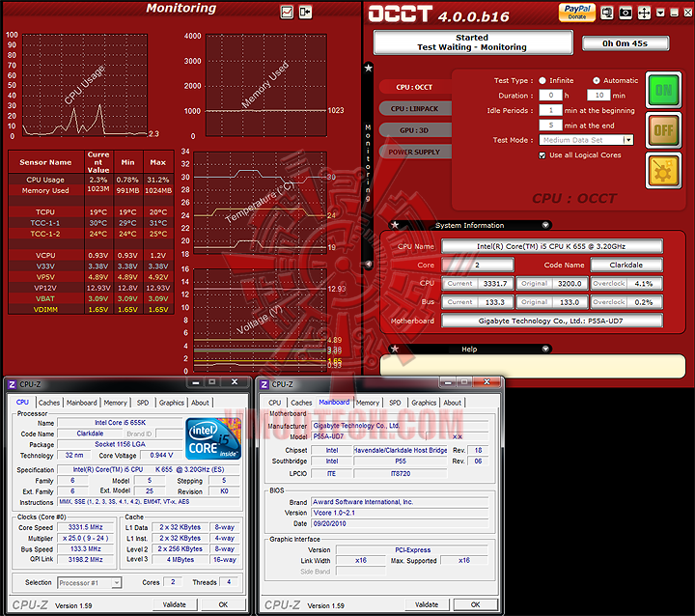This screenshot has height=616, width=695.
Task: Stop the test with the OFF button
Action: pos(663,130)
